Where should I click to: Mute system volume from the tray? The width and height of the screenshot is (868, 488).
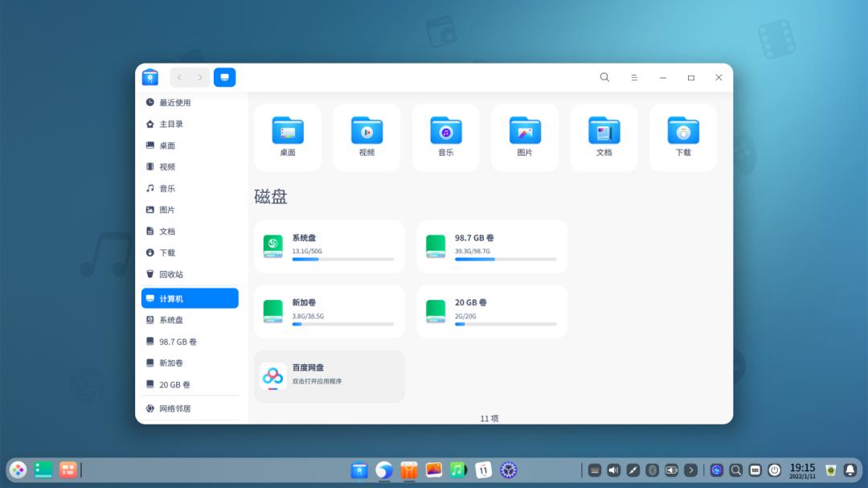614,470
